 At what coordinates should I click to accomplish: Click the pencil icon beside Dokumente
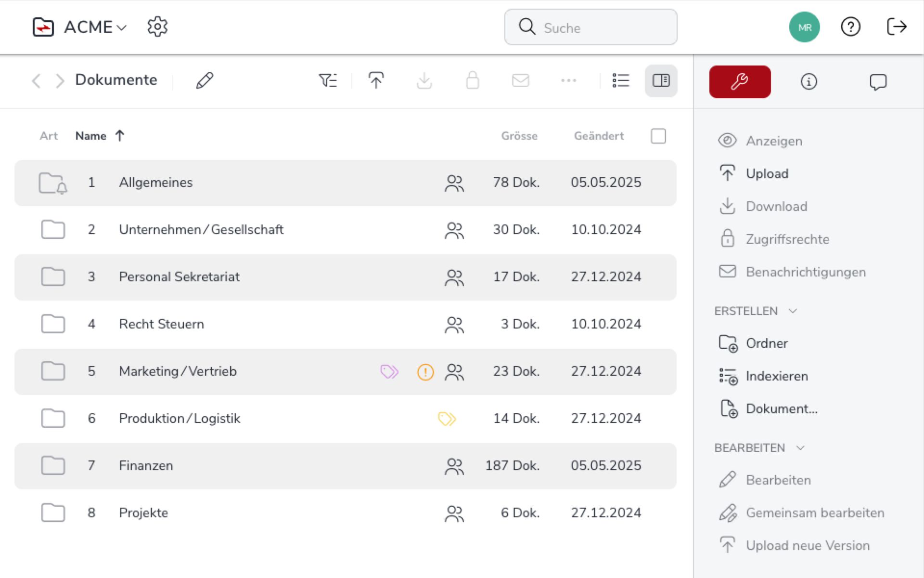[x=205, y=80]
